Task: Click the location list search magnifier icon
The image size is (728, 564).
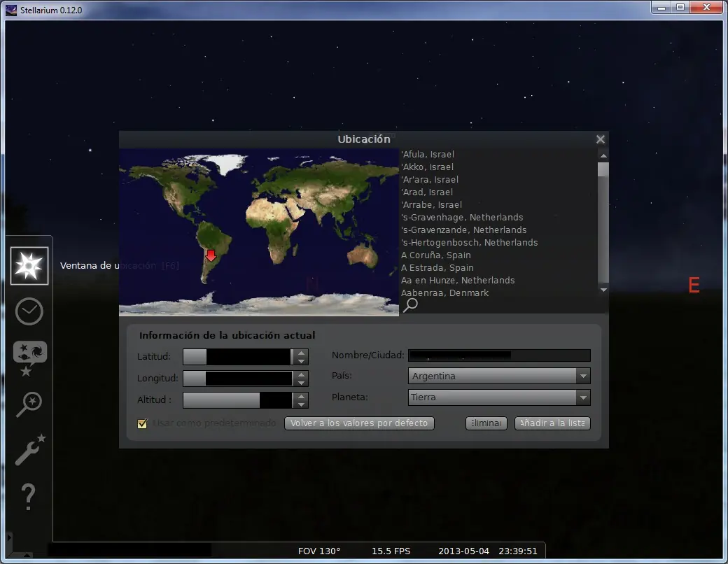Action: (410, 304)
